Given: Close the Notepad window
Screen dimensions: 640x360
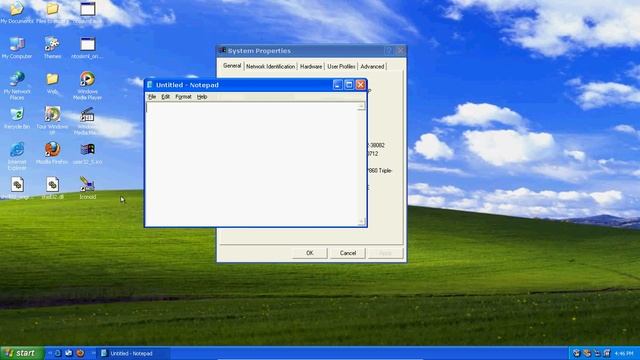Looking at the screenshot, I should click(360, 84).
